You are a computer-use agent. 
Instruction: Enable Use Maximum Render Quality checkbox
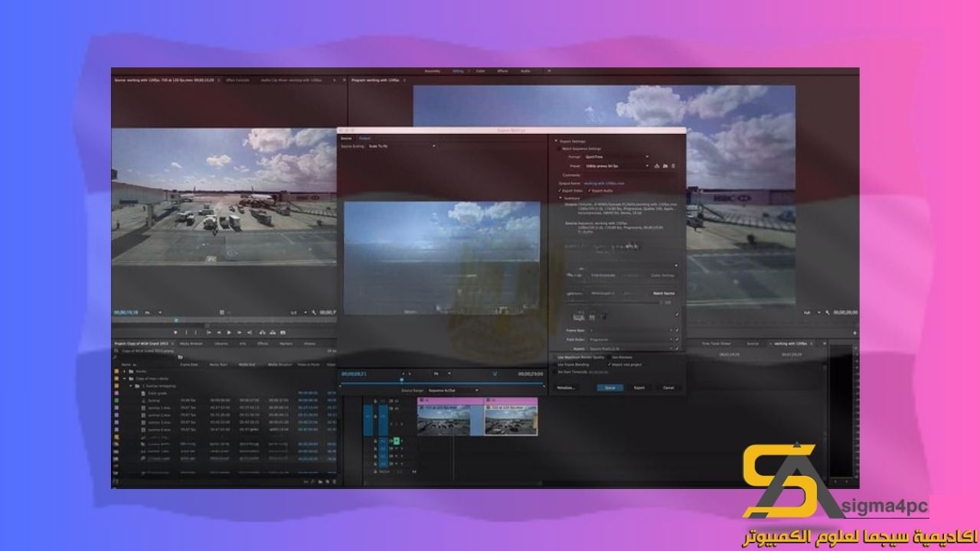pos(554,357)
